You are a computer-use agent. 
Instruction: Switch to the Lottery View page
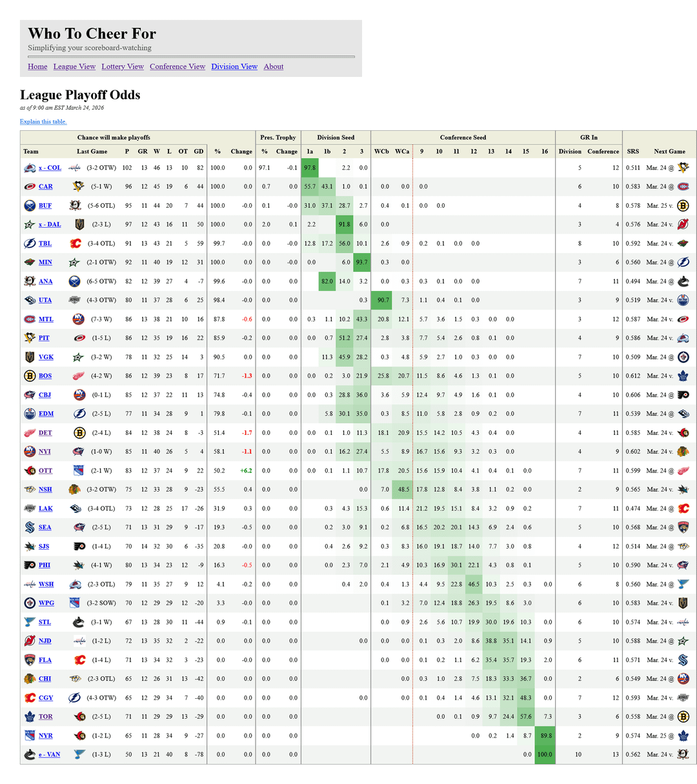pyautogui.click(x=123, y=66)
